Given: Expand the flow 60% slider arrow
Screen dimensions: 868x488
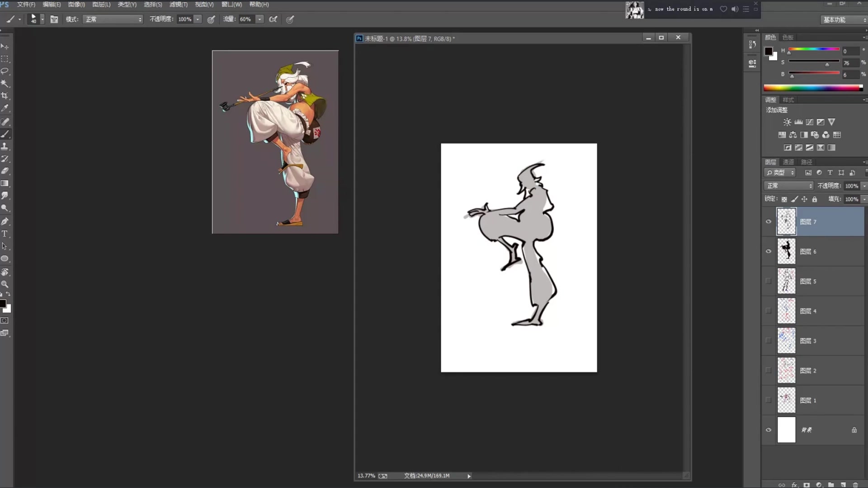Looking at the screenshot, I should tap(259, 19).
